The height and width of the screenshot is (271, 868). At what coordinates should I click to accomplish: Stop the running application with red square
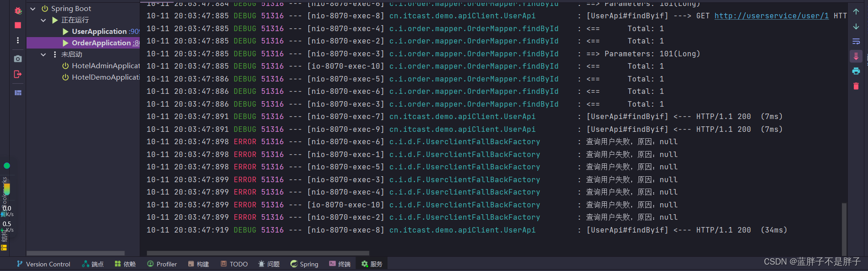pos(18,25)
